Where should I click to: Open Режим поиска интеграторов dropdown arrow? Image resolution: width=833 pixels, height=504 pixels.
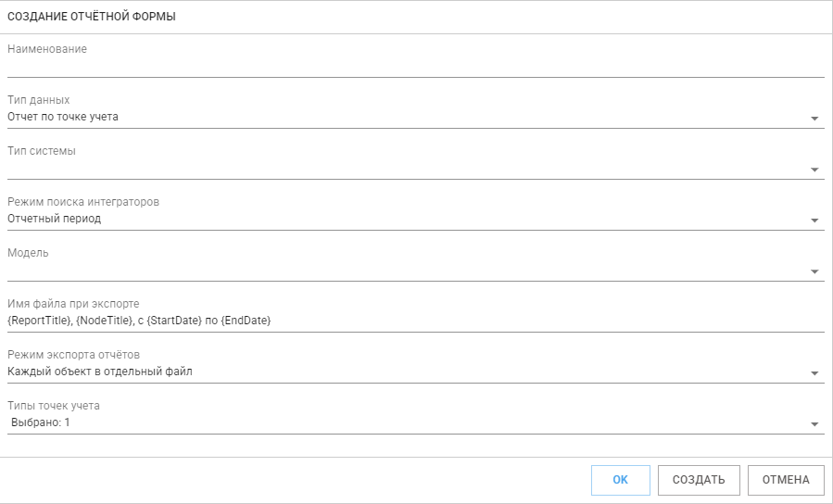click(x=814, y=220)
